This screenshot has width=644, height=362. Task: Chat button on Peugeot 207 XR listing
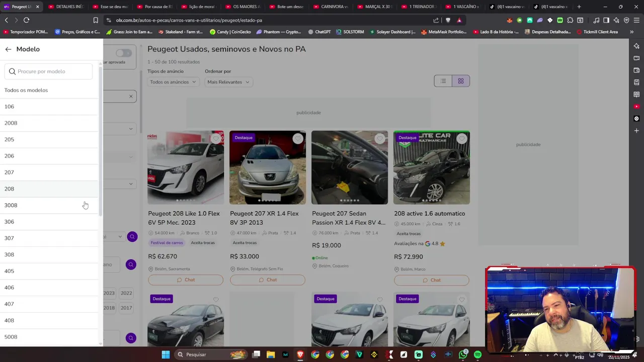[268, 280]
